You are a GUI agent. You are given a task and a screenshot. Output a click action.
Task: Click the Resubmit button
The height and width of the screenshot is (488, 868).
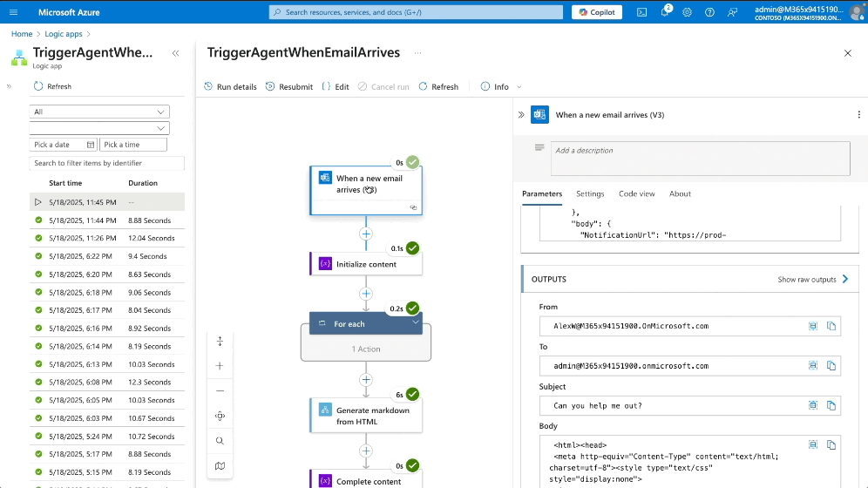[x=288, y=87]
